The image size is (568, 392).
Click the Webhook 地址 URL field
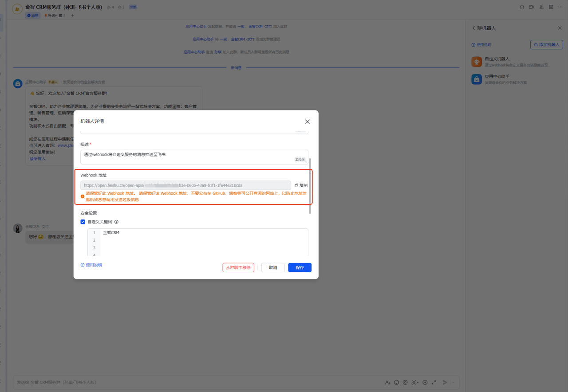[185, 185]
